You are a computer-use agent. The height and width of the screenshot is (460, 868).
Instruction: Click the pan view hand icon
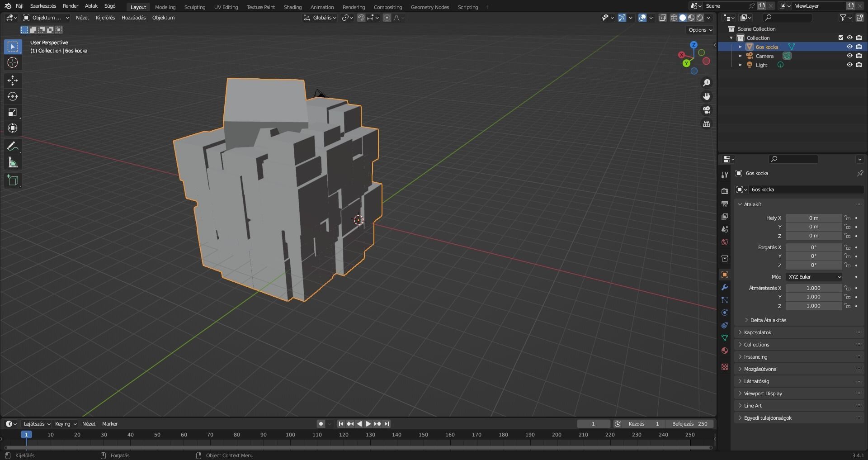(706, 96)
